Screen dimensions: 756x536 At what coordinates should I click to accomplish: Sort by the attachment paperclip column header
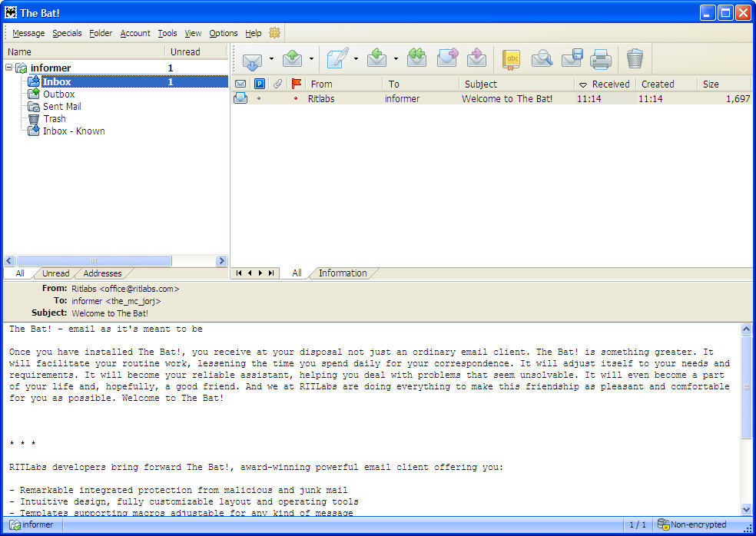click(x=277, y=84)
